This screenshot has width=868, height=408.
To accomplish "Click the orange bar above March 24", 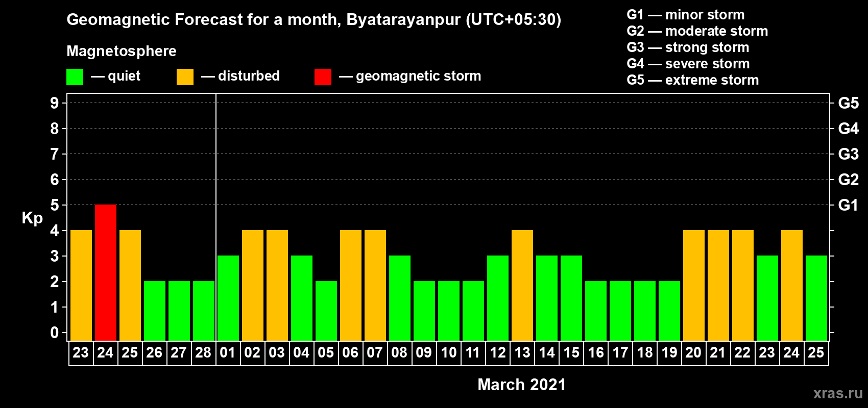I will tap(792, 286).
